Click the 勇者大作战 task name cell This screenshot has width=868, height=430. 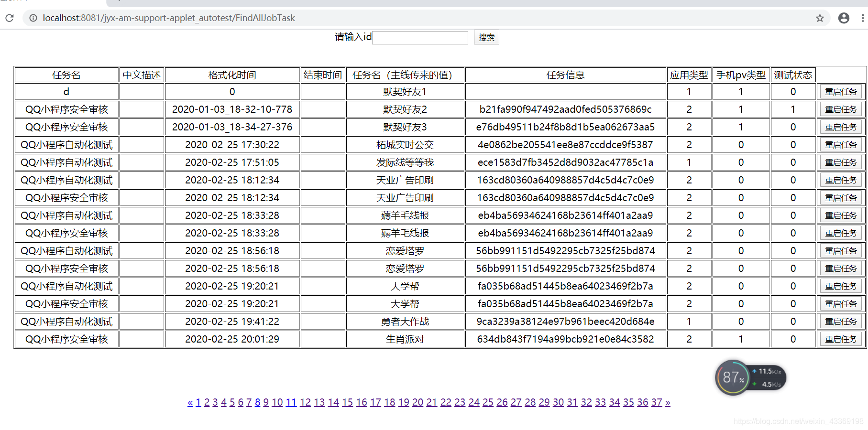(405, 322)
